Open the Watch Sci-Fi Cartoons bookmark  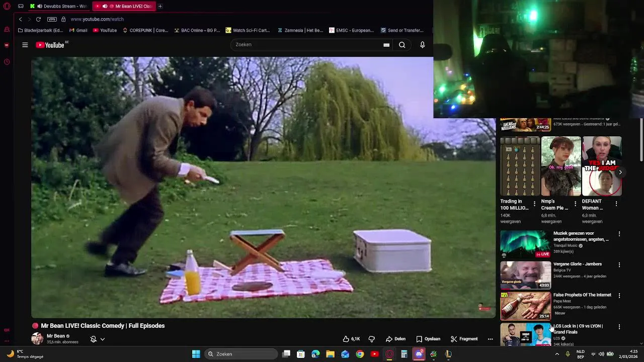tap(248, 30)
